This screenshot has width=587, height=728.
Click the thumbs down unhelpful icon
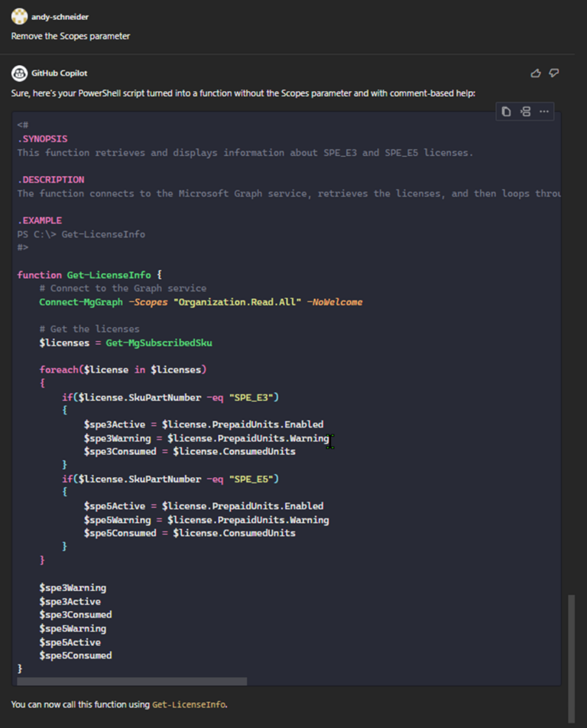[x=554, y=73]
